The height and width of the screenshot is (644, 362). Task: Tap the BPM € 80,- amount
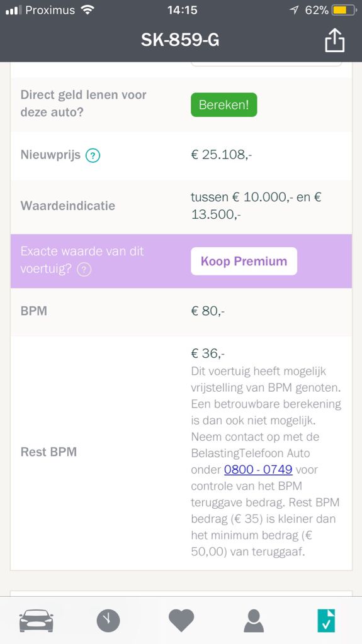tap(208, 311)
